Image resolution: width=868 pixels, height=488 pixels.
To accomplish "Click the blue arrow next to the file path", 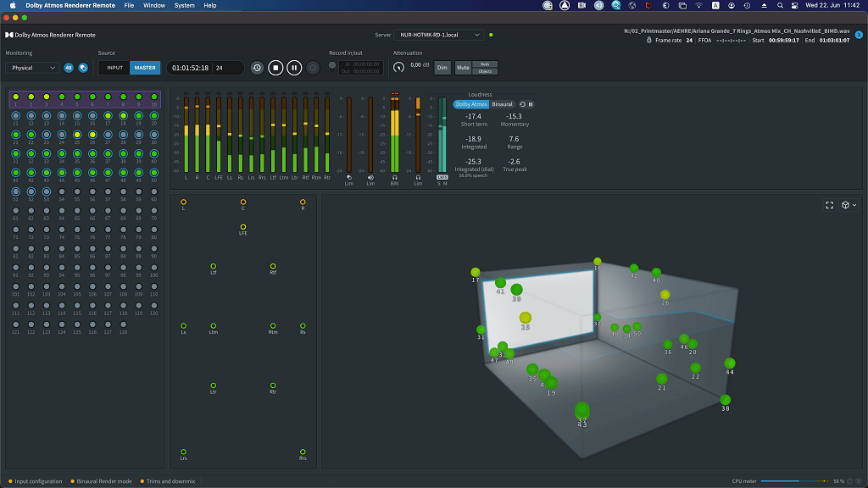I will pyautogui.click(x=859, y=35).
